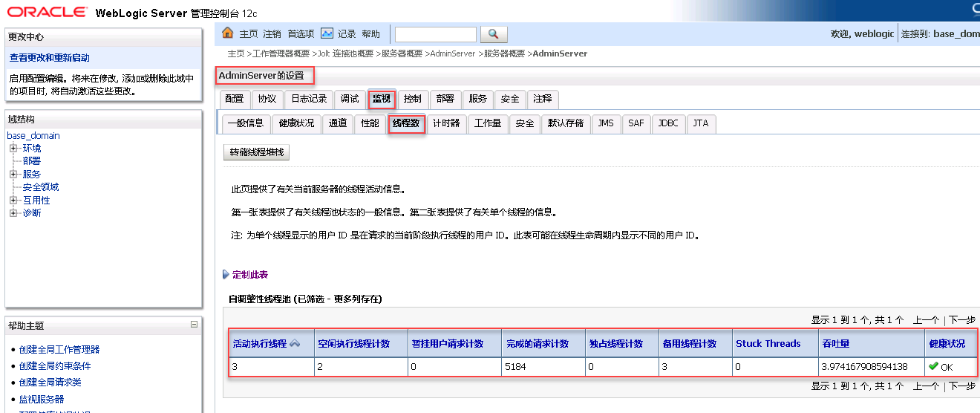Open the JTA sub-tab

701,123
